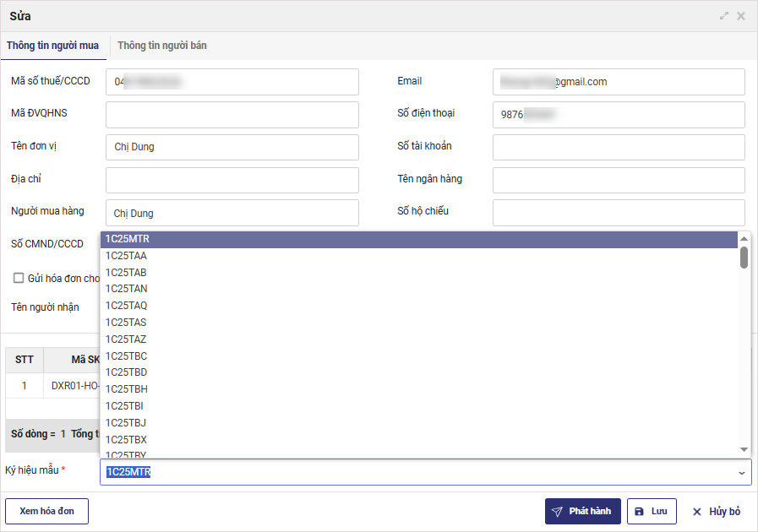
Task: Click the Email input field
Action: point(619,82)
